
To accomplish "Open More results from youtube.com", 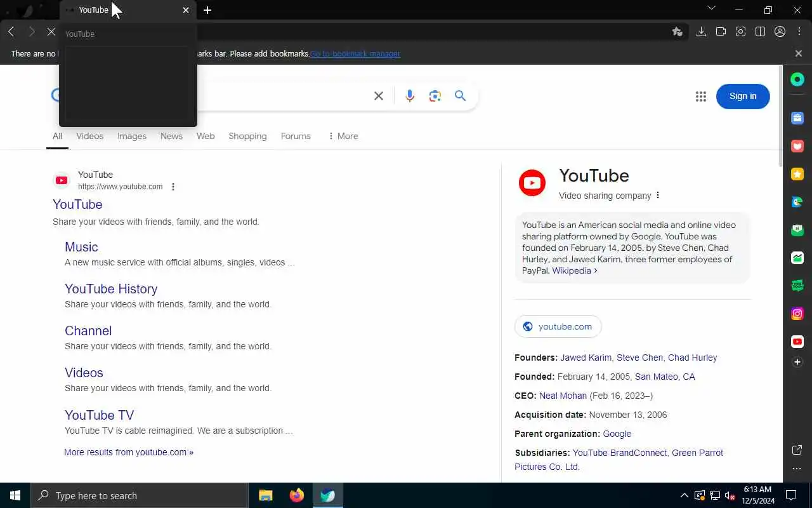I will pyautogui.click(x=129, y=452).
